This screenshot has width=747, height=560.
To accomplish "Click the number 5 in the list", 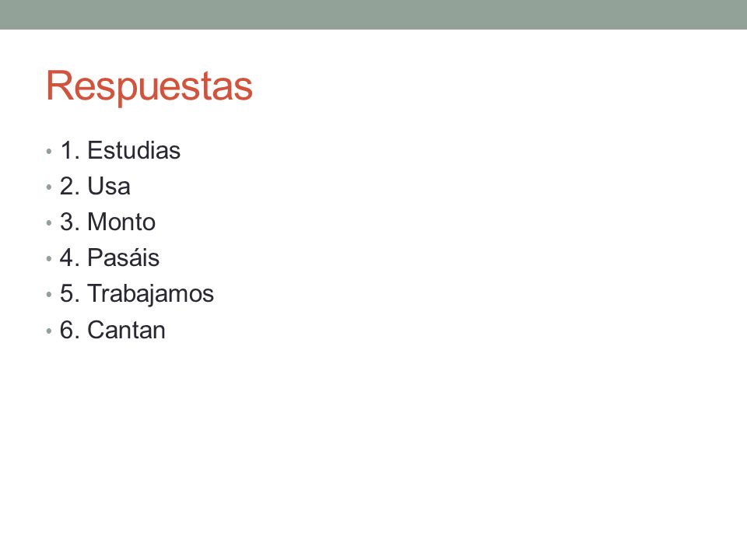I will pos(67,293).
